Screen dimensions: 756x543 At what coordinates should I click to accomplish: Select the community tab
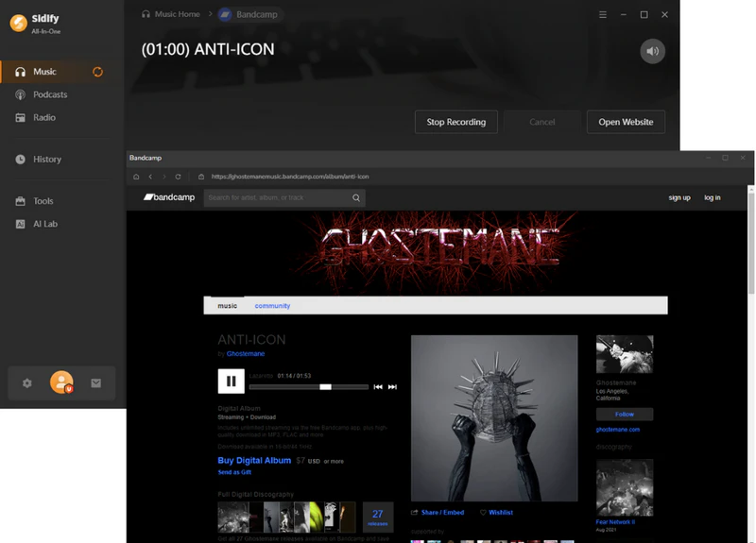[x=272, y=306]
